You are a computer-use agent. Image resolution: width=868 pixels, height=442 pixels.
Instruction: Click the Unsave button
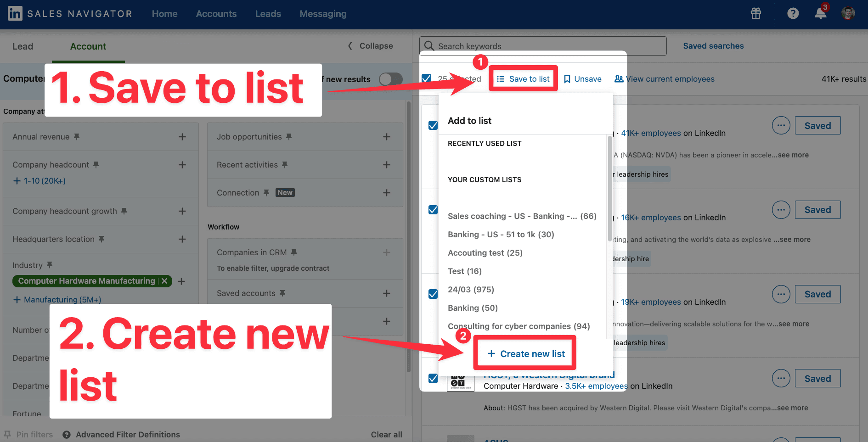582,79
